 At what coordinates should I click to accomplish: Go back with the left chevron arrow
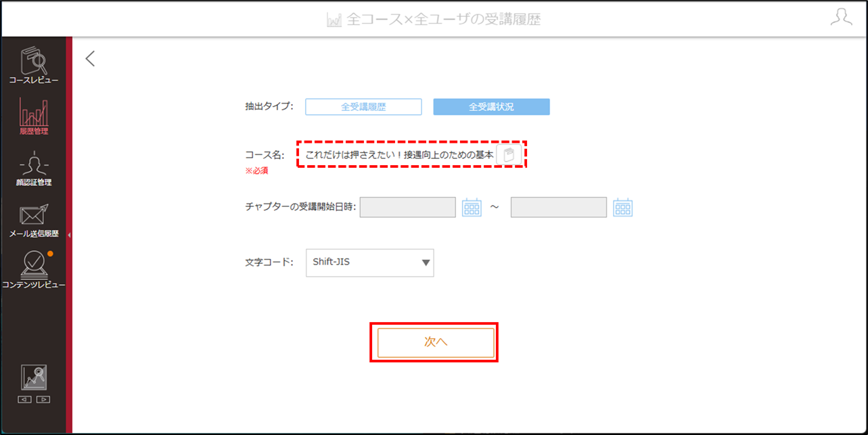pyautogui.click(x=90, y=58)
